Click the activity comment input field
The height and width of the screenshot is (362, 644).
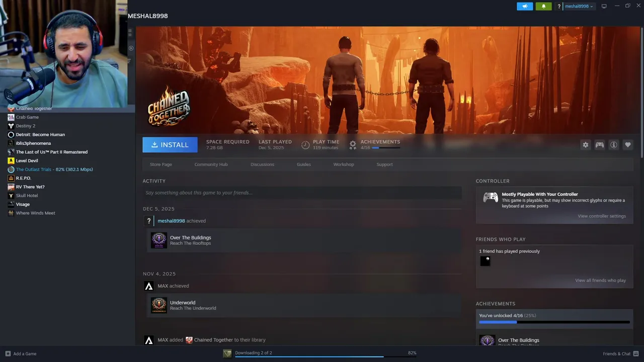click(x=302, y=193)
